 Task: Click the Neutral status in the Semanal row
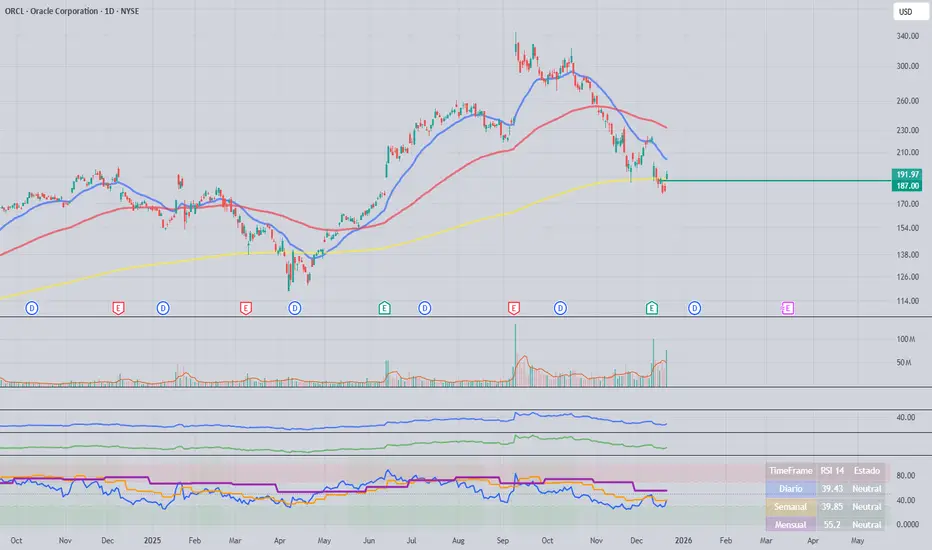pyautogui.click(x=867, y=507)
